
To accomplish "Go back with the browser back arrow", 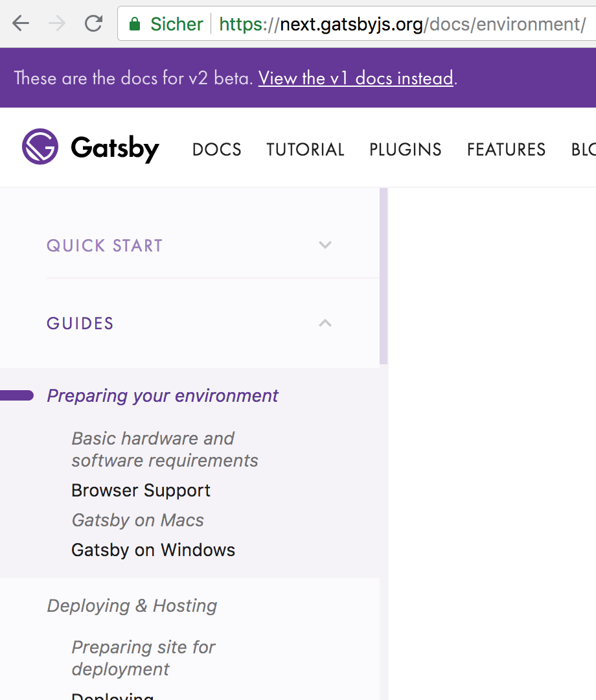I will [x=21, y=23].
